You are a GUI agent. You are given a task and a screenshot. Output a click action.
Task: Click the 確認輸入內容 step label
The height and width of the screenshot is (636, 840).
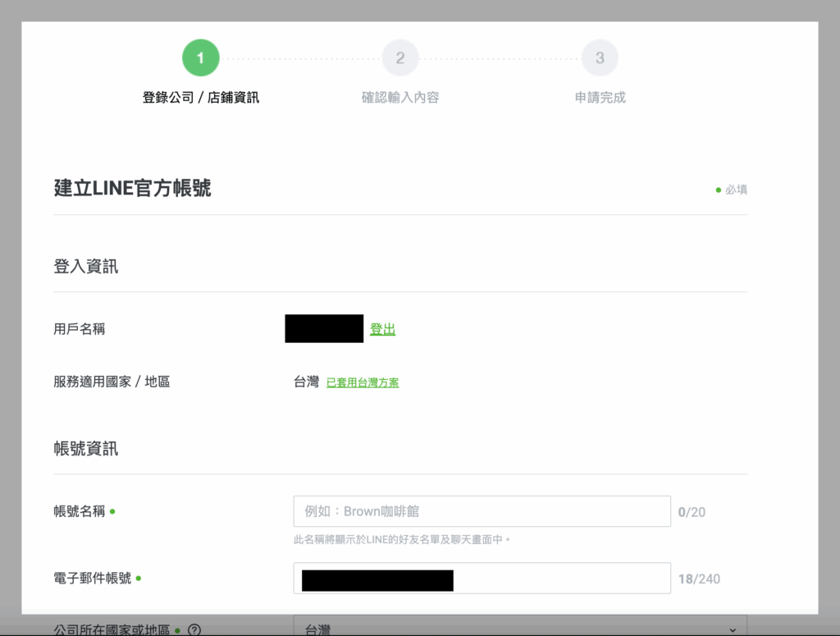coord(400,98)
